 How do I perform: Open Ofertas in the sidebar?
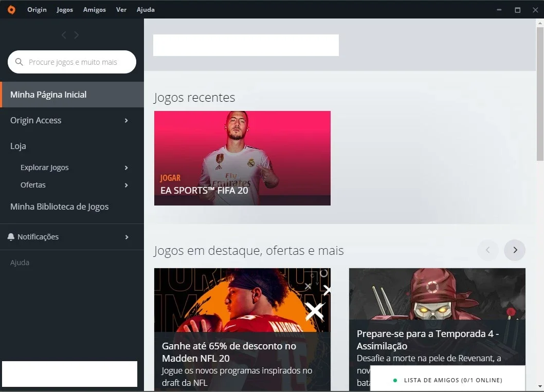pyautogui.click(x=33, y=185)
